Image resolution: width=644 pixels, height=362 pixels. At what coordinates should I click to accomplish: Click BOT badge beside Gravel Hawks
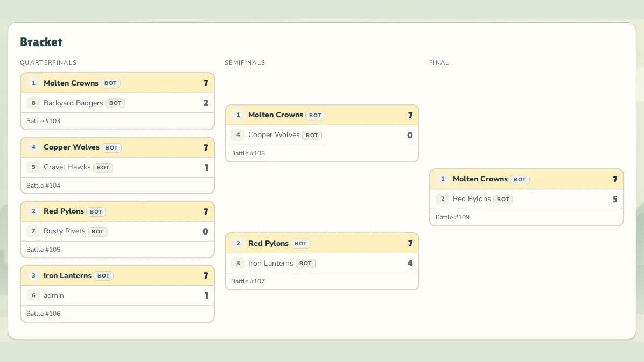[103, 167]
